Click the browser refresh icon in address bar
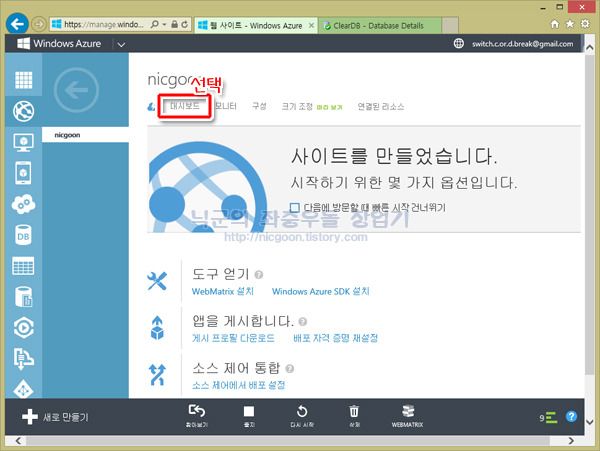Image resolution: width=600 pixels, height=451 pixels. (x=184, y=24)
